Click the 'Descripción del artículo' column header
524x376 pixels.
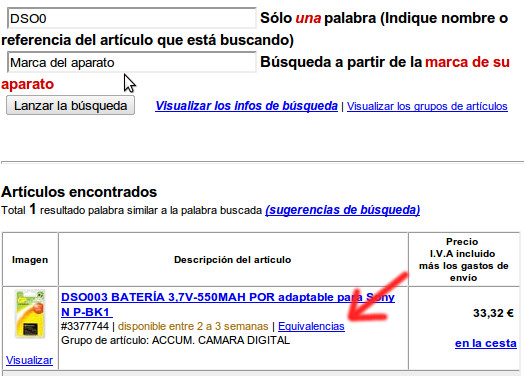pyautogui.click(x=233, y=260)
